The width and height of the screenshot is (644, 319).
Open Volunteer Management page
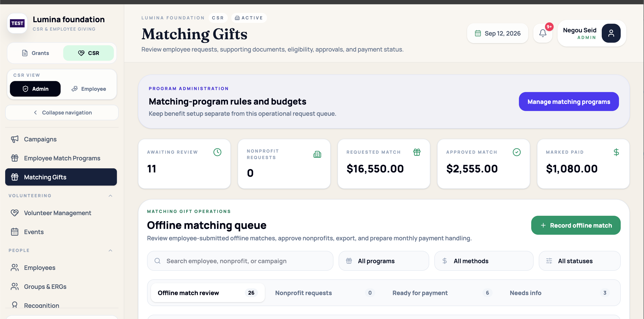61,213
